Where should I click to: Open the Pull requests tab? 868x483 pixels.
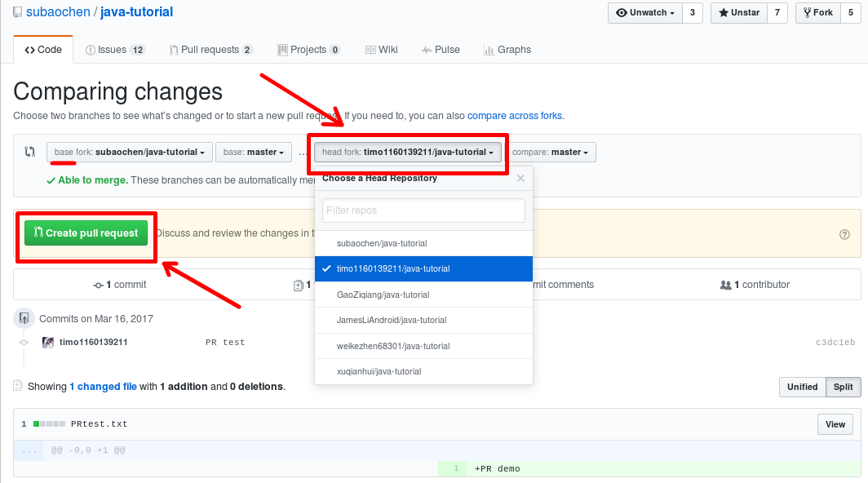click(211, 50)
